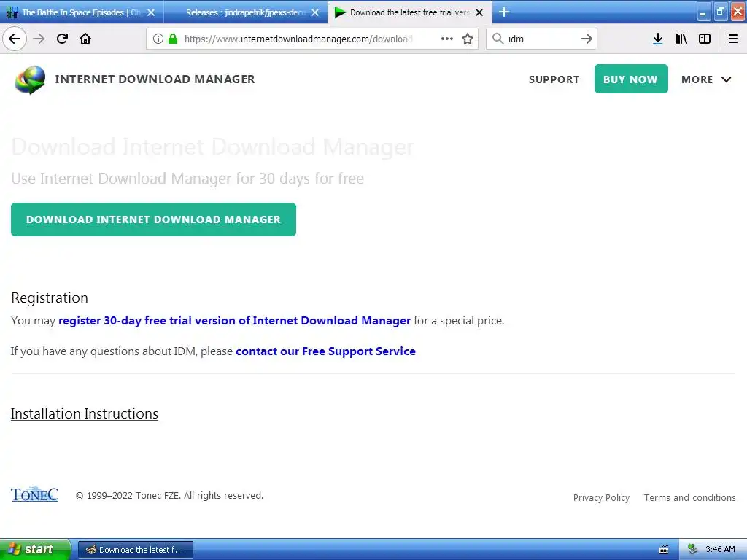This screenshot has height=560, width=747.
Task: Select the Download the latest free trial tab
Action: pos(410,12)
